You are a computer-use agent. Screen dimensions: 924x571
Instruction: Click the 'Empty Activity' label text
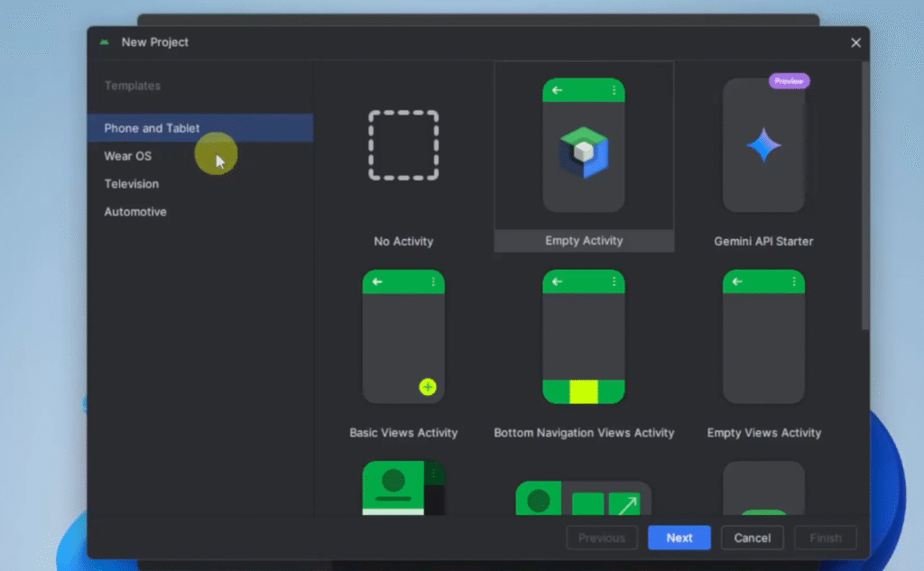pyautogui.click(x=584, y=241)
